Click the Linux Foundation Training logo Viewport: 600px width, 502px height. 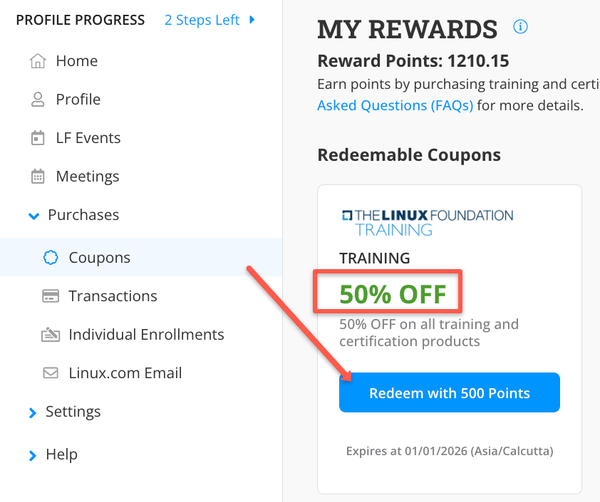click(427, 223)
